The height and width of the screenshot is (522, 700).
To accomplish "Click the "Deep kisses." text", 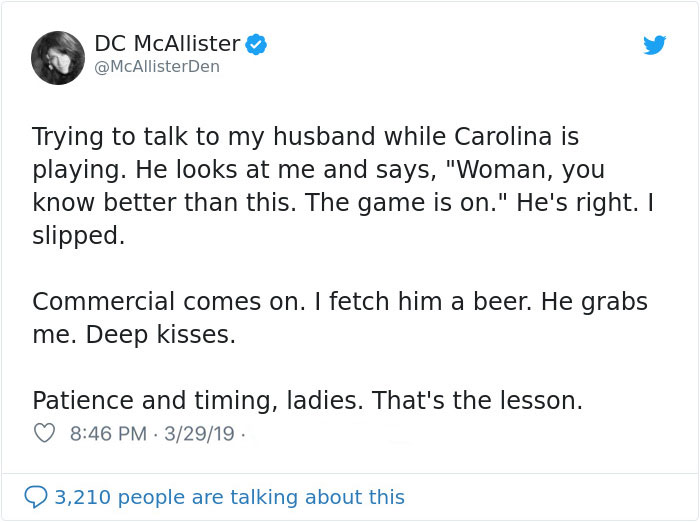I will (x=161, y=335).
